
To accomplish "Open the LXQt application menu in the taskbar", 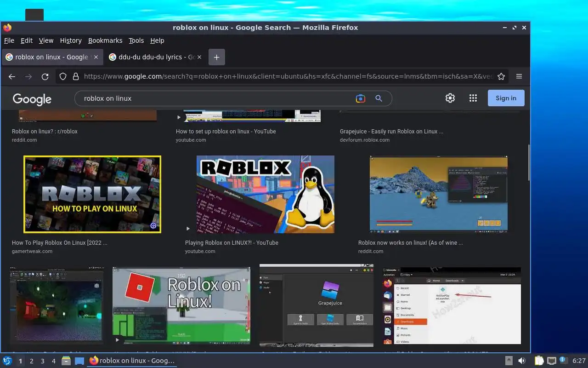I will click(7, 361).
